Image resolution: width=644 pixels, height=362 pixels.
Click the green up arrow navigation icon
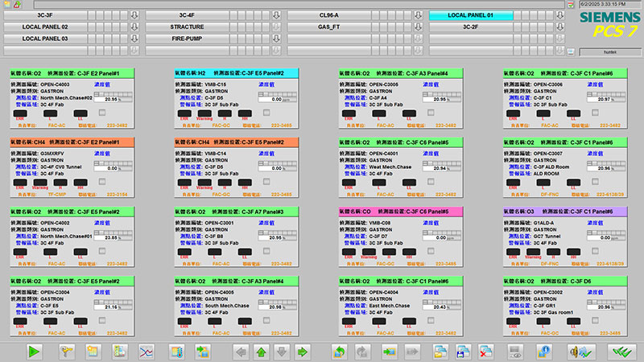pyautogui.click(x=262, y=352)
